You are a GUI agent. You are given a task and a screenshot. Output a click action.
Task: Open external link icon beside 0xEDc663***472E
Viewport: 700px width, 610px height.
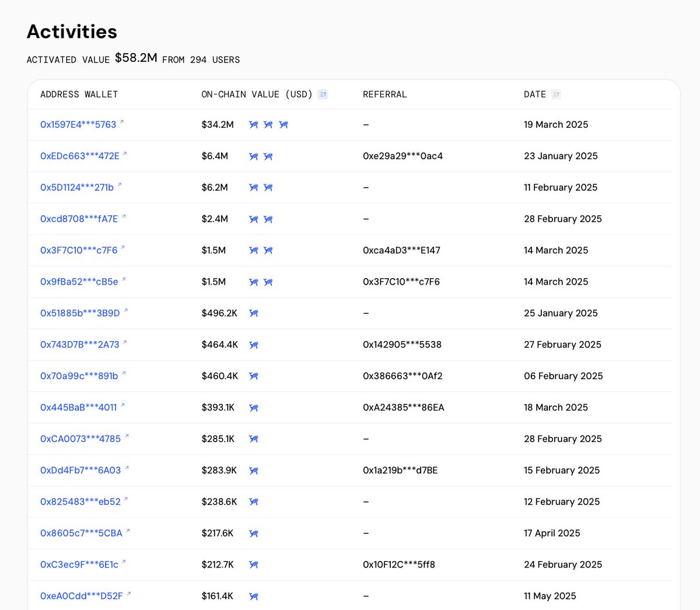point(125,154)
